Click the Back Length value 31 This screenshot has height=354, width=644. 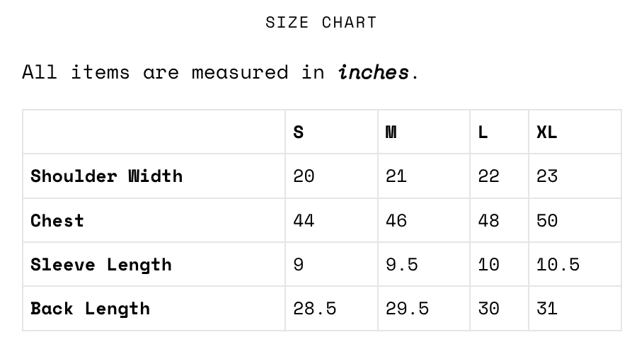[546, 309]
